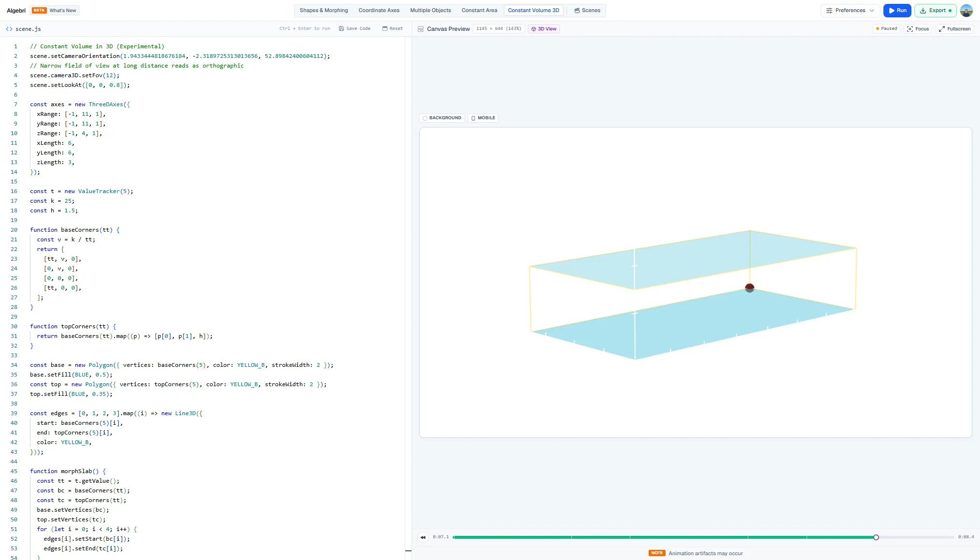Image resolution: width=980 pixels, height=560 pixels.
Task: Open the user avatar profile menu
Action: 966,11
